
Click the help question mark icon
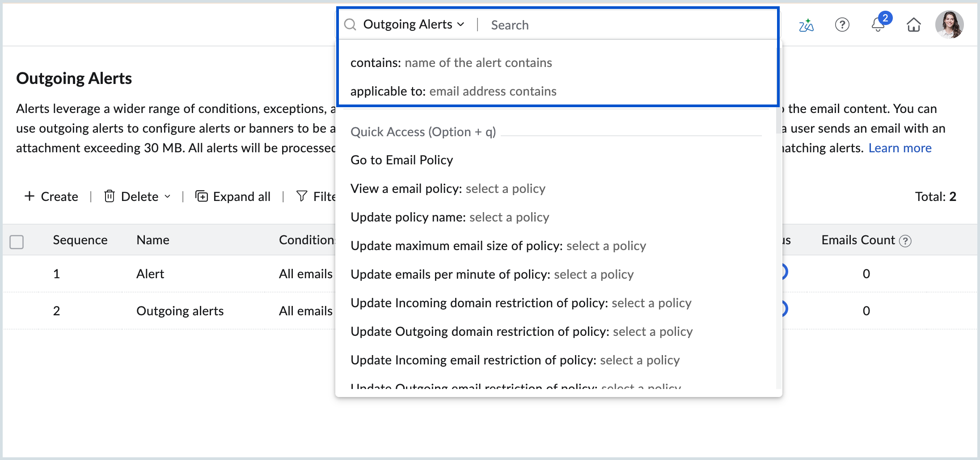842,25
